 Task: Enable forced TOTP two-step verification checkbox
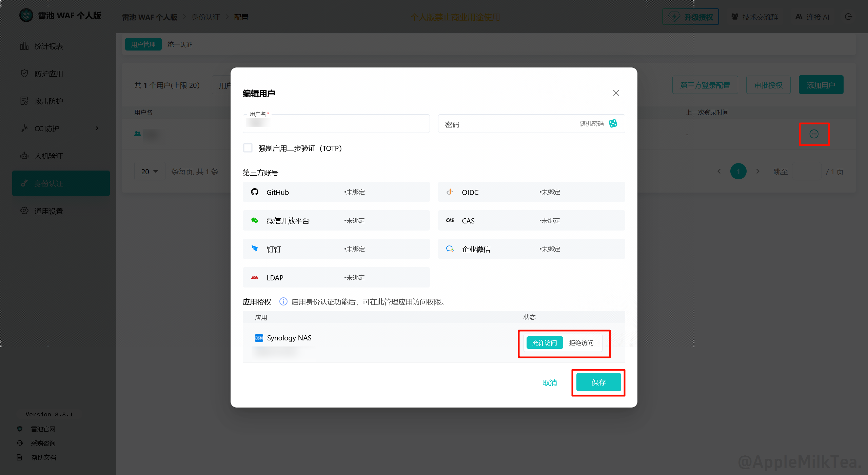(248, 148)
